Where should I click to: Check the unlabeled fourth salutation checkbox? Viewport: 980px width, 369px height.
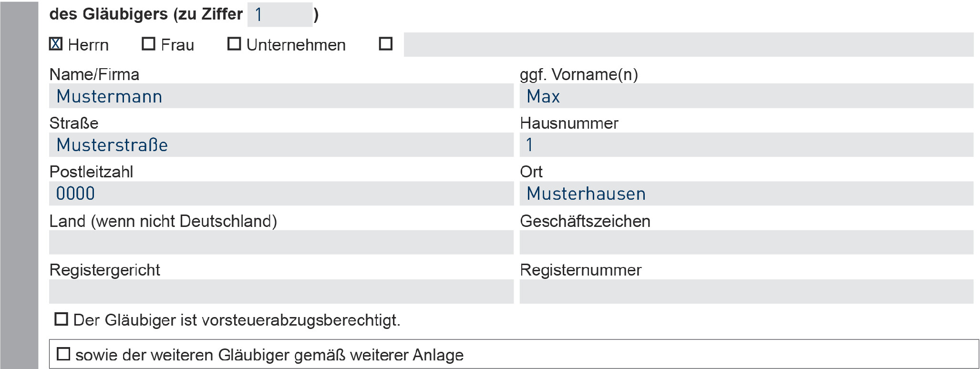(385, 44)
